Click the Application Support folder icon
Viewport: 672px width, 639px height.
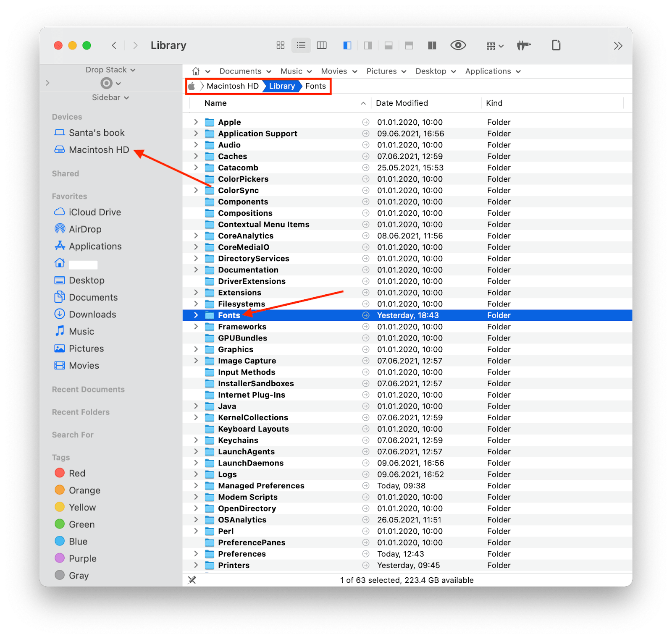(210, 134)
